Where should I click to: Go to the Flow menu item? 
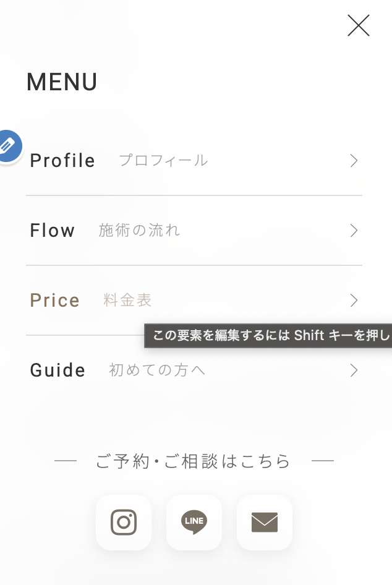click(x=53, y=231)
